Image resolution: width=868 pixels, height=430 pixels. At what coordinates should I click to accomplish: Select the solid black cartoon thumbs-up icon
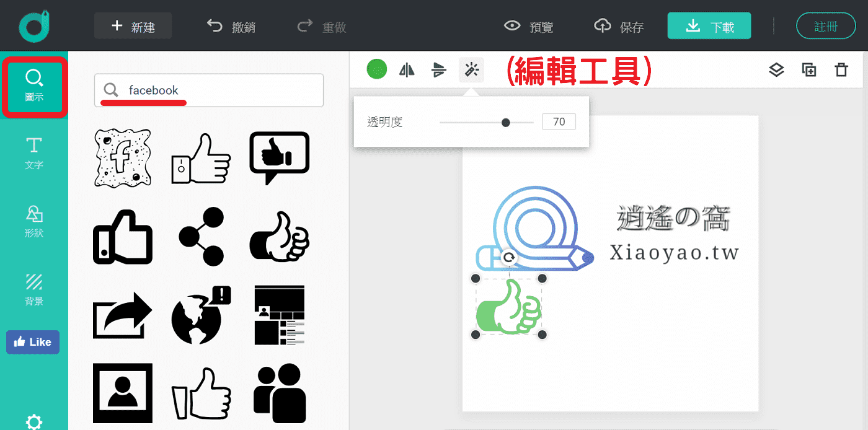click(279, 237)
